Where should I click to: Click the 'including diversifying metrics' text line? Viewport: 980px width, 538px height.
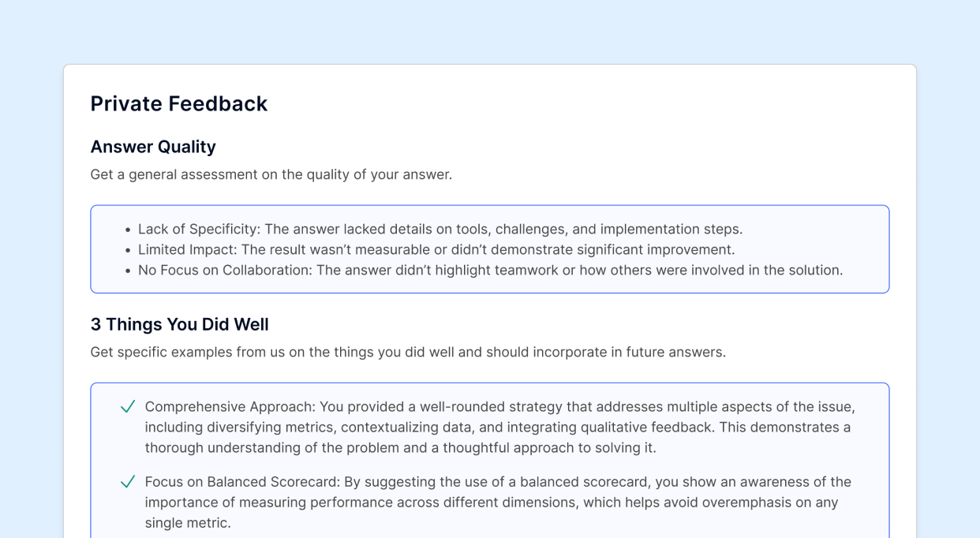click(498, 428)
